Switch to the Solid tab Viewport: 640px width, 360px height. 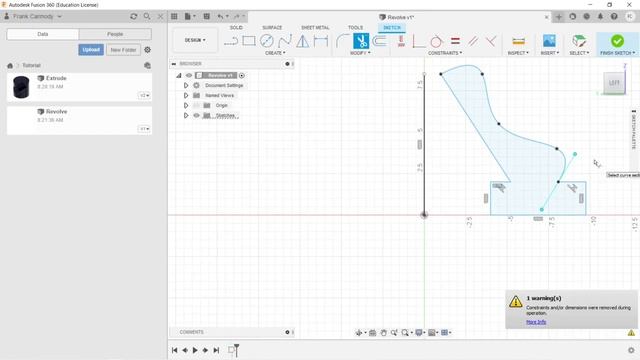click(x=236, y=27)
